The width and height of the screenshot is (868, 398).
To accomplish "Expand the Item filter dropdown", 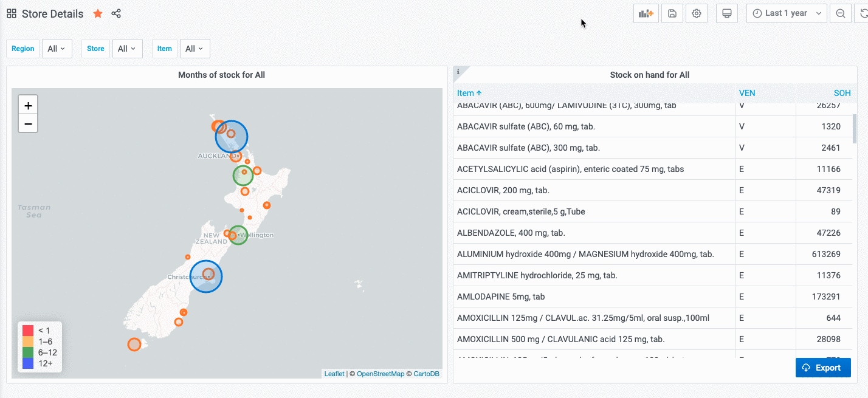I will tap(195, 49).
